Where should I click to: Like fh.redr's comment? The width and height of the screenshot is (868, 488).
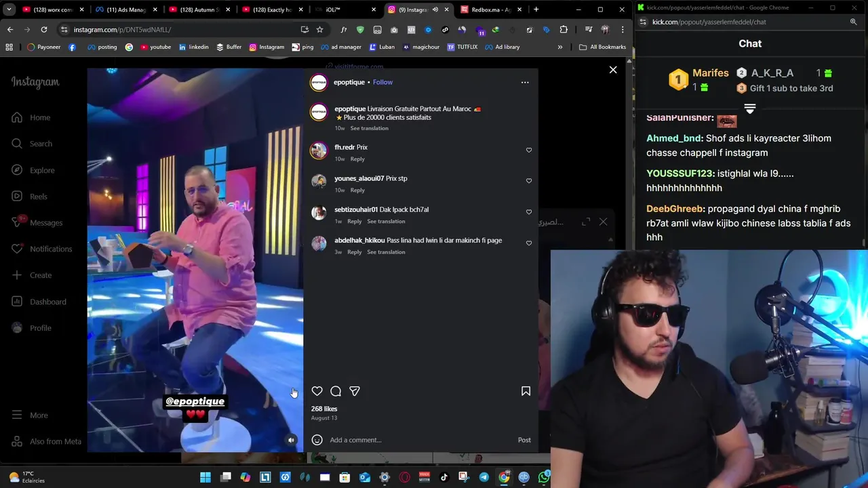click(529, 150)
